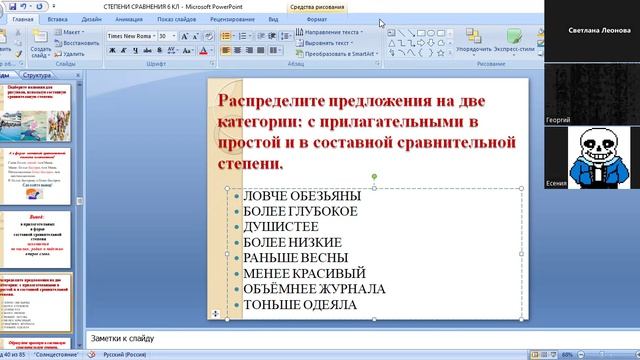Open the Формат drawing tools tab
640x360 pixels.
[x=317, y=19]
